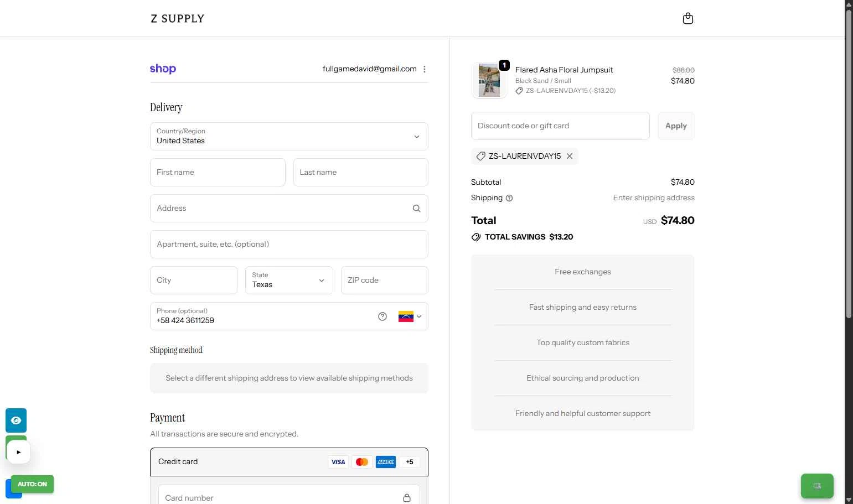Open the Venezuela flag phone country selector
Screen dimensions: 853x504
pos(410,316)
